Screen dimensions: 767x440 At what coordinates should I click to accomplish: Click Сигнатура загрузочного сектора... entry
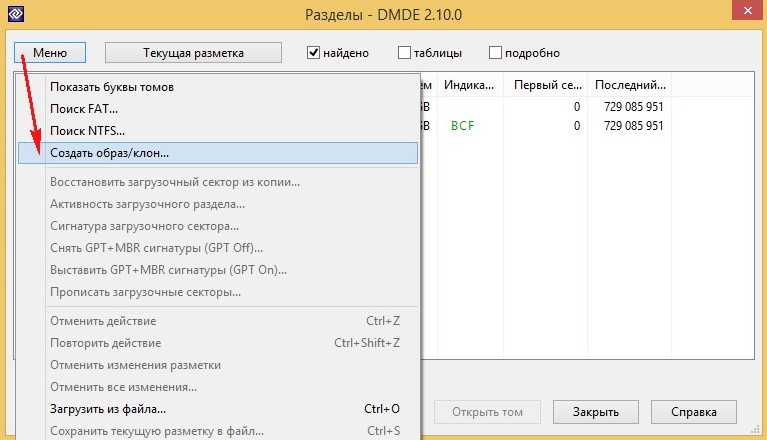[218, 226]
